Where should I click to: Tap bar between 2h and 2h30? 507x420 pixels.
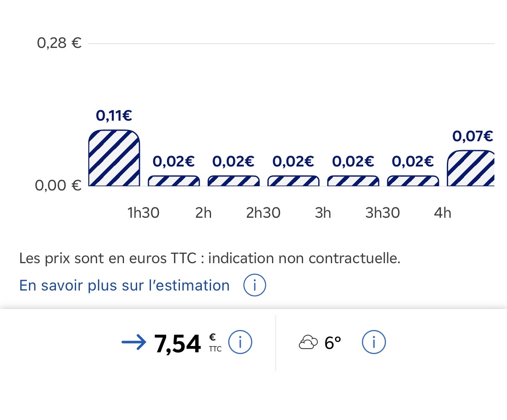233,181
